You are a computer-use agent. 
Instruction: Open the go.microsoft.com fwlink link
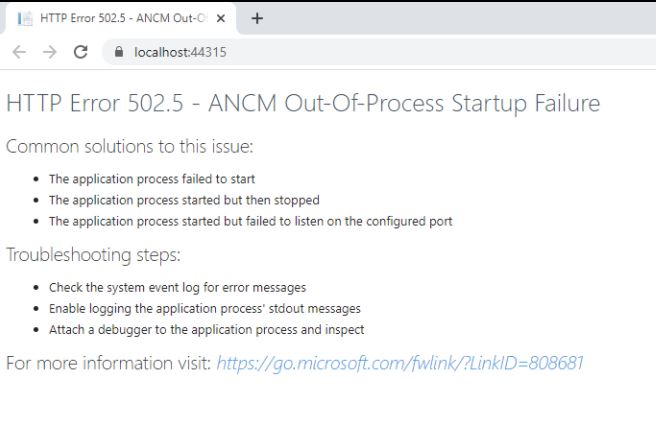[399, 362]
